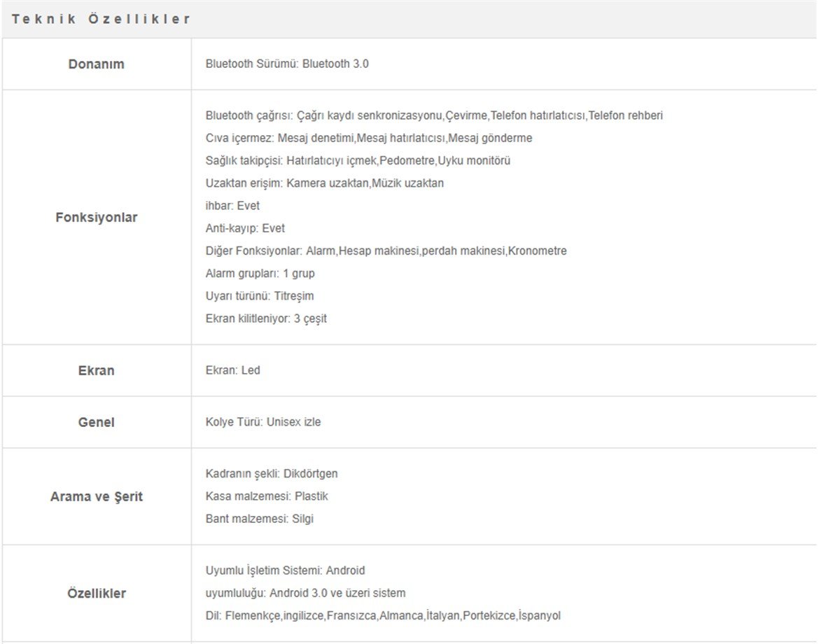Viewport: 840px width, 644px height.
Task: Click the Genel row label
Action: coord(97,422)
